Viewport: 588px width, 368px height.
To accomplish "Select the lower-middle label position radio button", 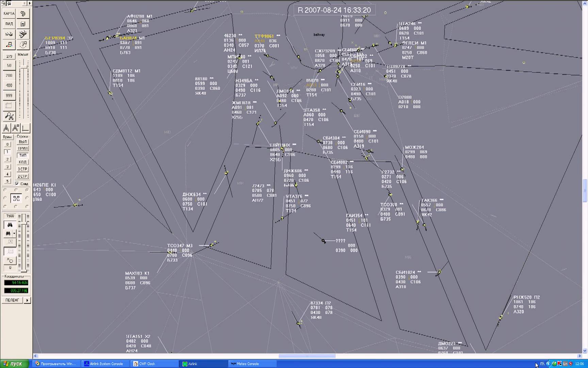I will (x=16, y=206).
